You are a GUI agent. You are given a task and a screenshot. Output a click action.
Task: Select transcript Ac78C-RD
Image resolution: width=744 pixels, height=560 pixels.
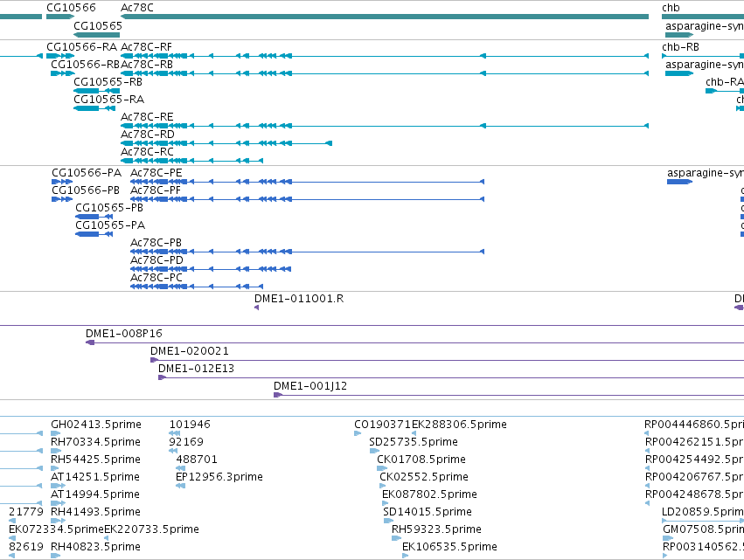pos(226,143)
